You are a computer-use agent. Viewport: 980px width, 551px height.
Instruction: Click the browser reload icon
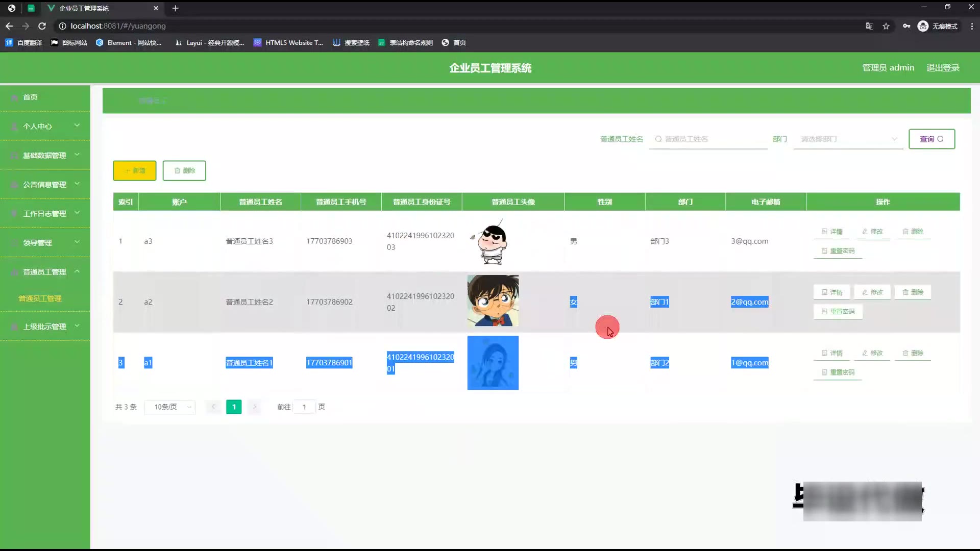[42, 26]
